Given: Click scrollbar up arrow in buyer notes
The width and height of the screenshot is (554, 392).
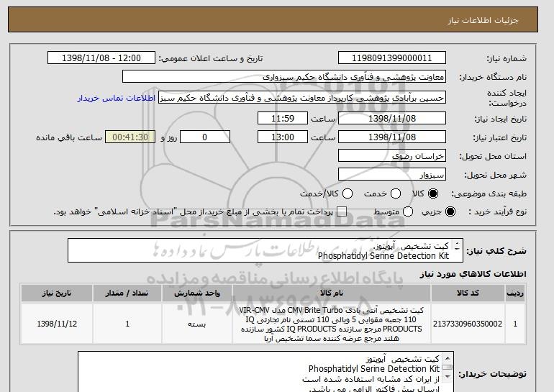Looking at the screenshot, I should click(448, 357).
